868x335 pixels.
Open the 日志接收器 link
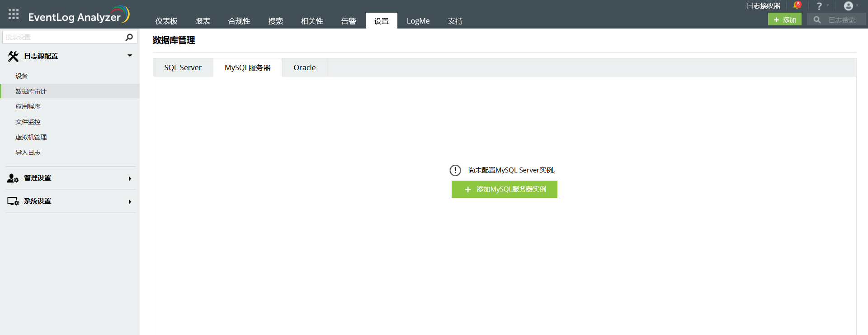click(x=764, y=6)
